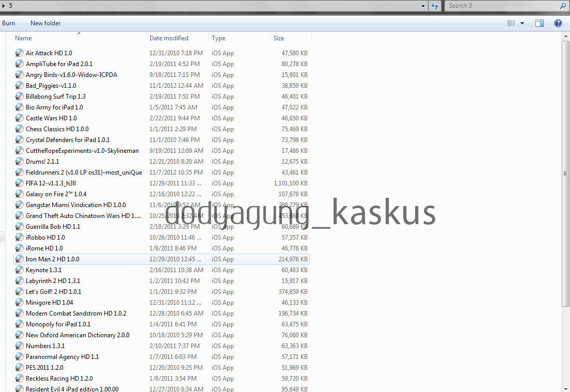The image size is (570, 392).
Task: Click the iRobbo HD 1.0 file icon
Action: [x=19, y=238]
